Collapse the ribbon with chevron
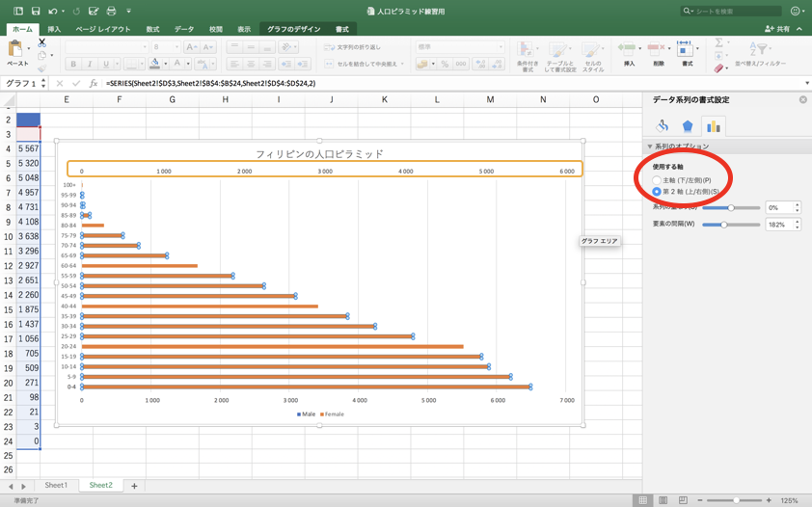 click(800, 29)
